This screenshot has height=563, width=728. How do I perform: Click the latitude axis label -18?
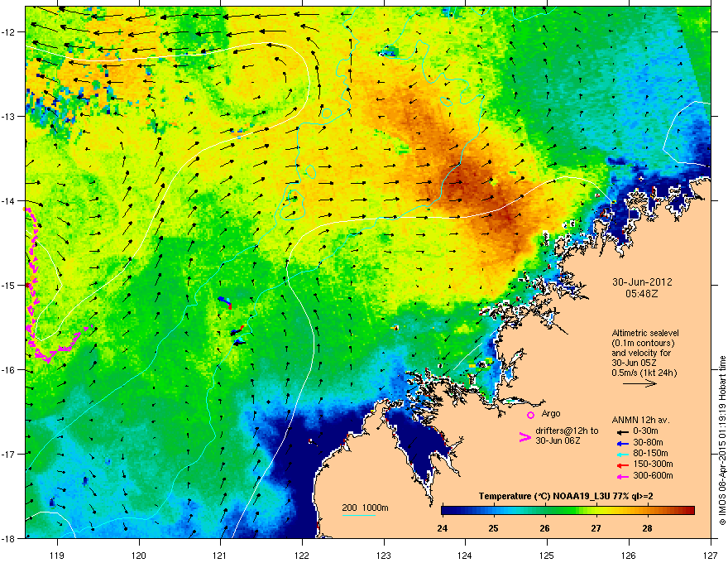tap(9, 538)
